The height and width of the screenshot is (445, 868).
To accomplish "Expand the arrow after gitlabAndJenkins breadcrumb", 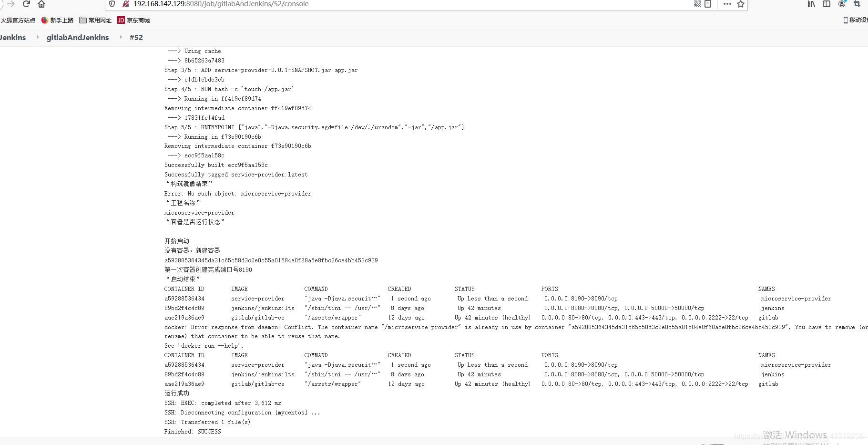I will 121,37.
